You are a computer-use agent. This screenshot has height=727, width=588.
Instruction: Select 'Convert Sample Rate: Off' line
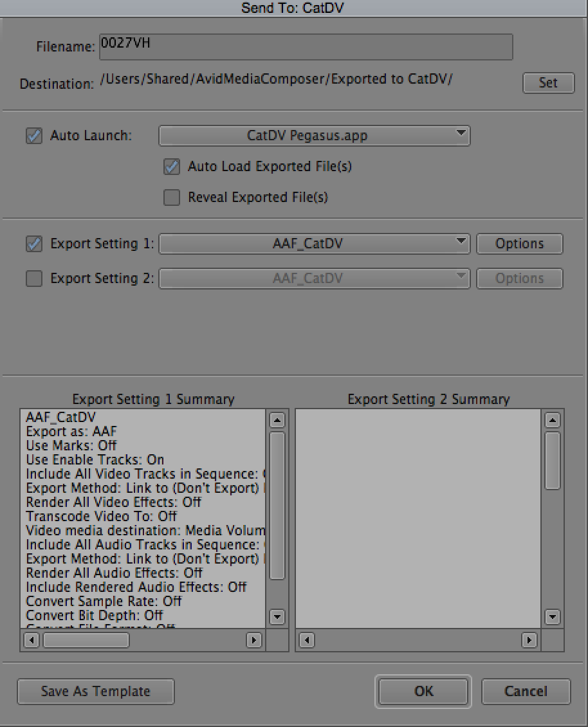(104, 602)
